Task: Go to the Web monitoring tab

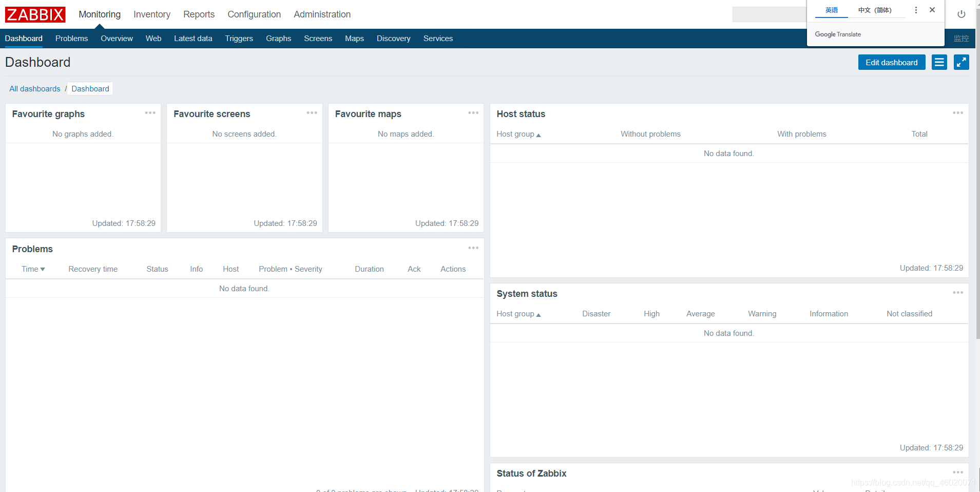Action: pyautogui.click(x=153, y=39)
